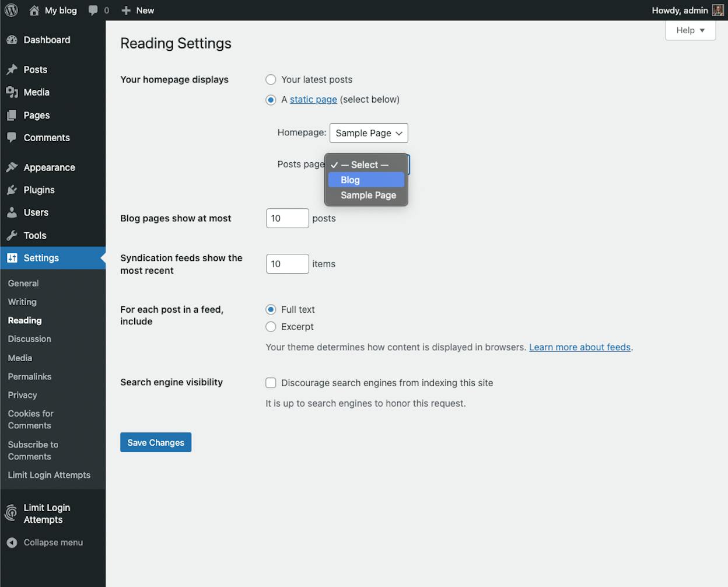
Task: Focus Blog pages show at most field
Action: [x=288, y=218]
